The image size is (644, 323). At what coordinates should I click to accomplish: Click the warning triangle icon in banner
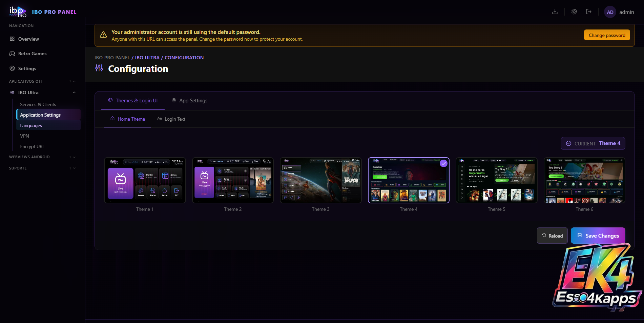pyautogui.click(x=103, y=35)
